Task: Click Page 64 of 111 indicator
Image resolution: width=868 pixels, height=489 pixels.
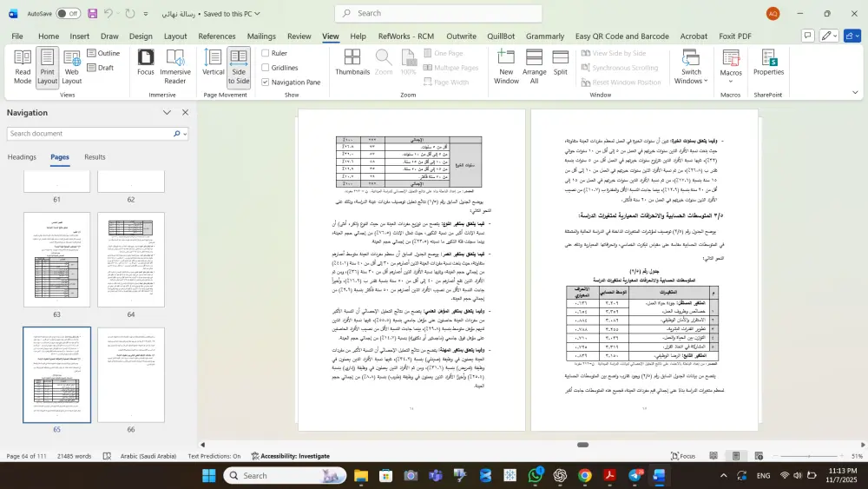Action: 26,456
